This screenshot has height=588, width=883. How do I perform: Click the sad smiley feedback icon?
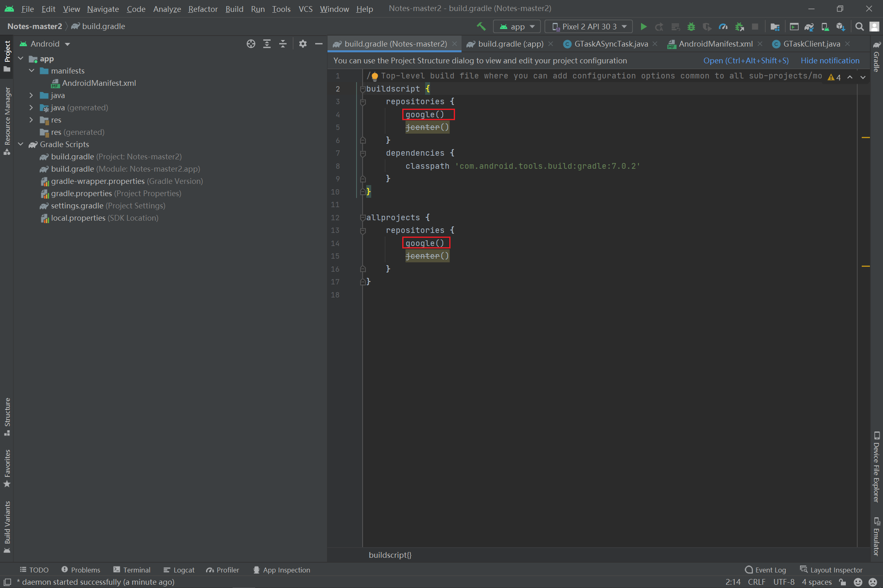pyautogui.click(x=873, y=582)
